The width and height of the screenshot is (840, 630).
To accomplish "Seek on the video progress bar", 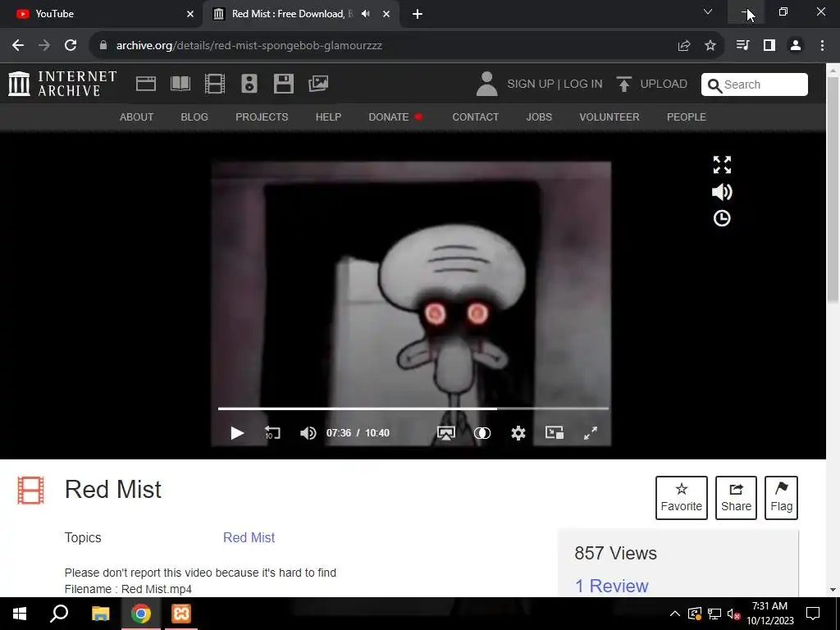I will point(413,409).
